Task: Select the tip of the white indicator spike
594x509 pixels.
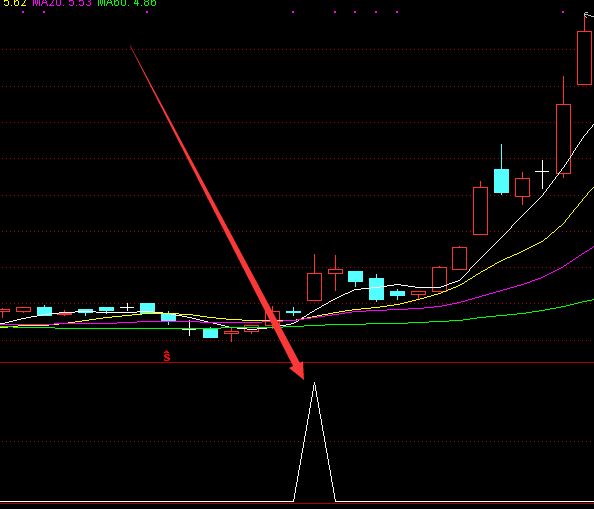Action: point(314,383)
